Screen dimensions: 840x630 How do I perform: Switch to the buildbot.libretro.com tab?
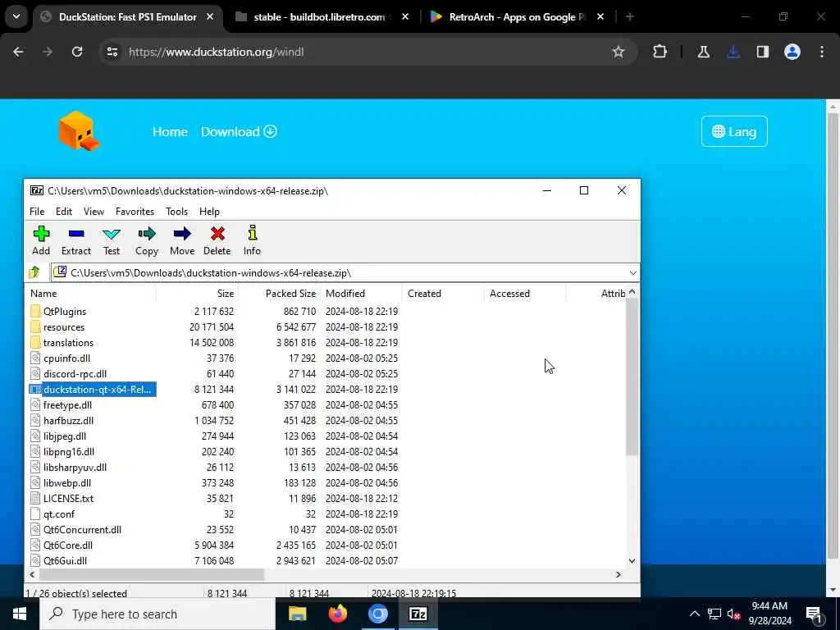click(x=319, y=17)
